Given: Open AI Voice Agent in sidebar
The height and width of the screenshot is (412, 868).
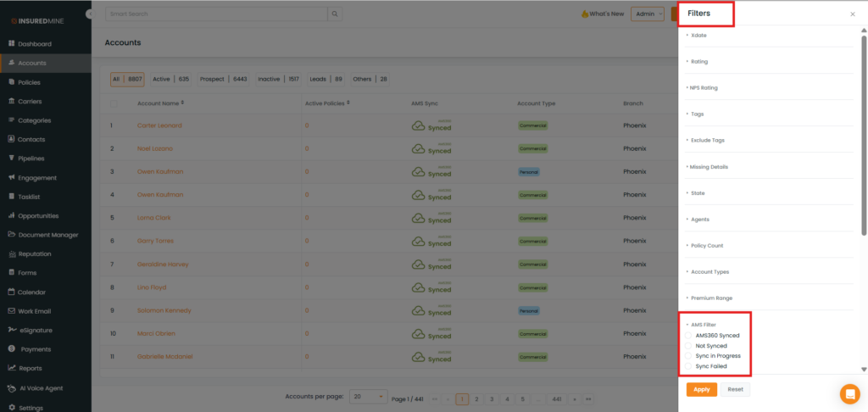Looking at the screenshot, I should pos(40,388).
